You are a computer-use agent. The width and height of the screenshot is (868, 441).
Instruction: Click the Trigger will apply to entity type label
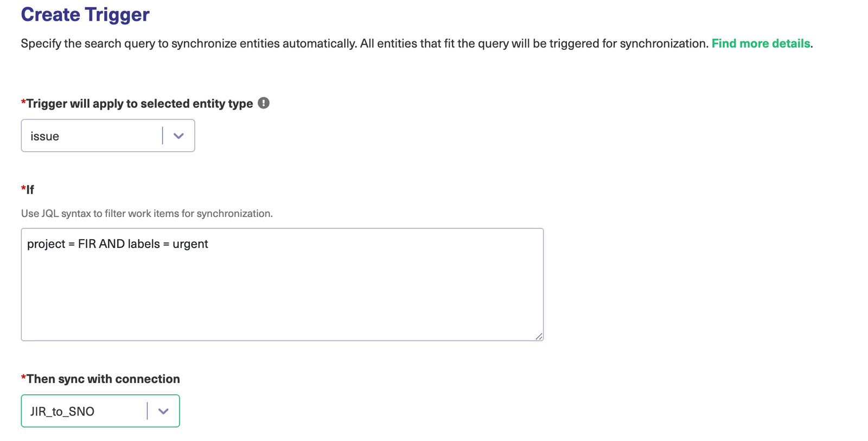[x=139, y=104]
